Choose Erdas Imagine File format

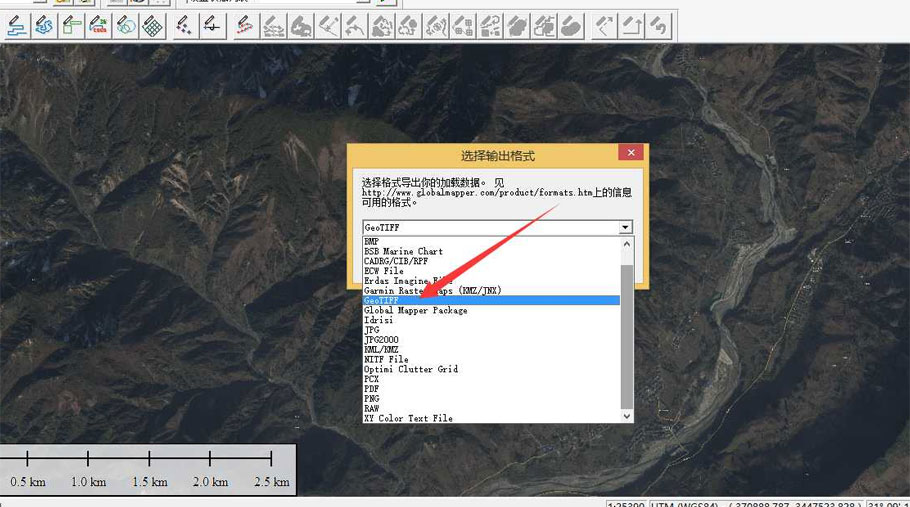491,281
